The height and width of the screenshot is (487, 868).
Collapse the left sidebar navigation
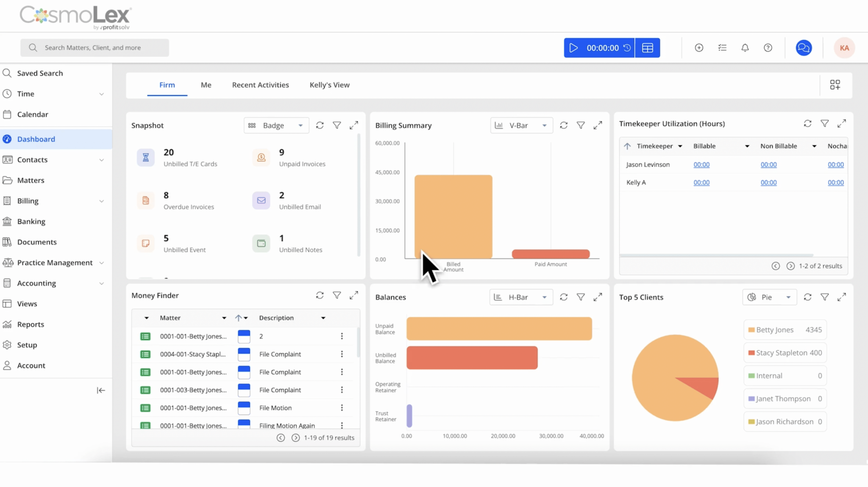click(101, 390)
